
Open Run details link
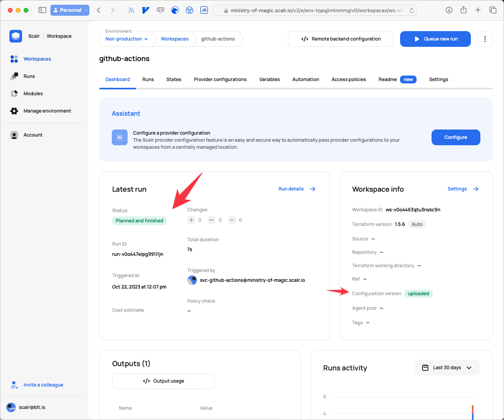297,189
